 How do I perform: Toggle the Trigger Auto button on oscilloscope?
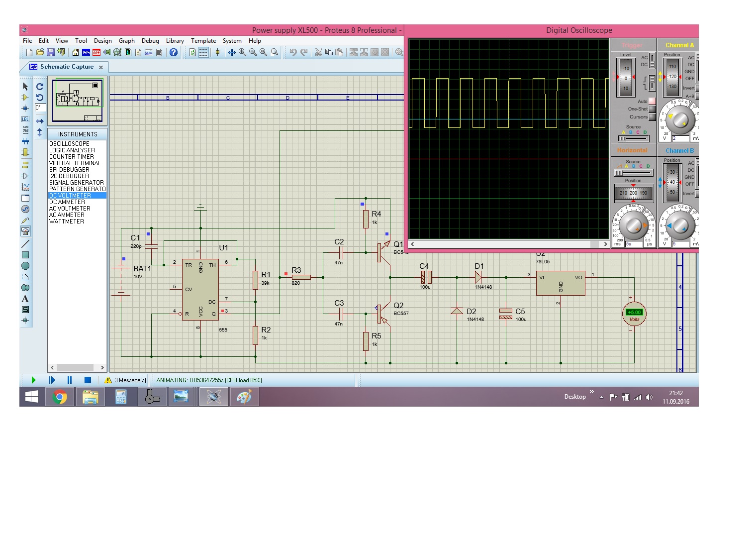point(652,101)
